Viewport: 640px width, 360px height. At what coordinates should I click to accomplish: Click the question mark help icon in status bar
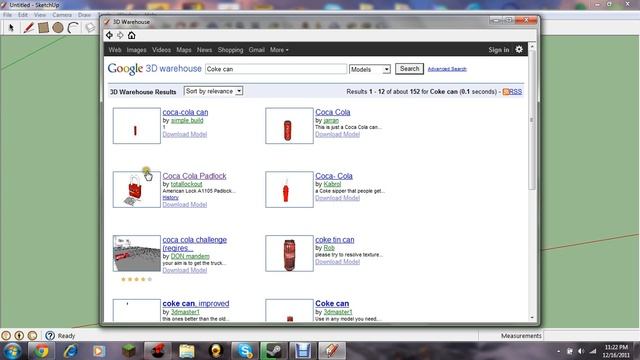click(50, 336)
